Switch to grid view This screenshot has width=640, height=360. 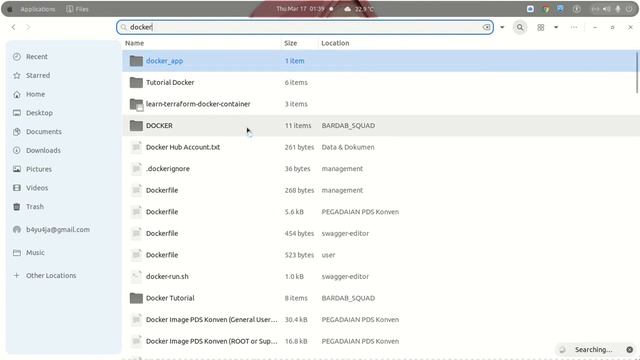[x=540, y=27]
